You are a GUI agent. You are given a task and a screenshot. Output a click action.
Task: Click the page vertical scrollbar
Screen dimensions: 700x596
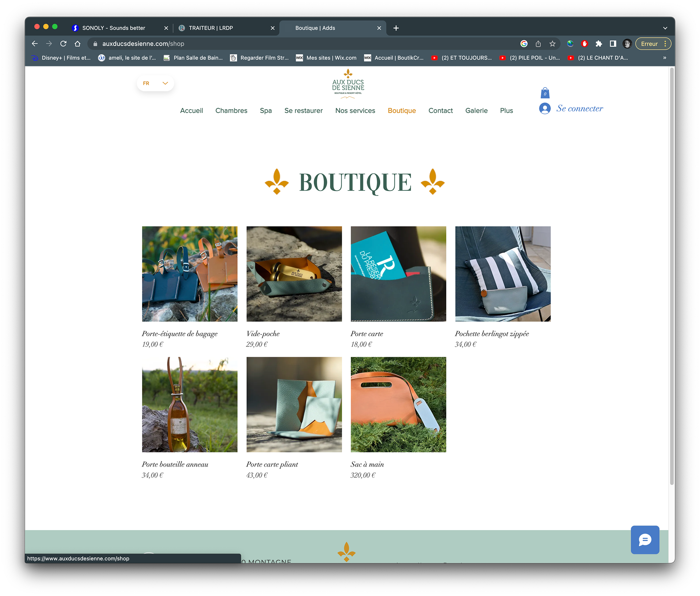pyautogui.click(x=672, y=276)
